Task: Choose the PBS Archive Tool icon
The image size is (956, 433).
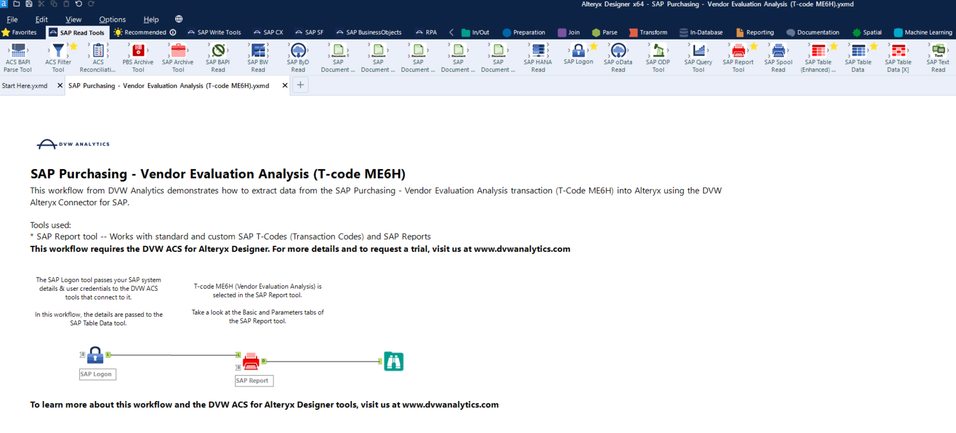Action: pyautogui.click(x=138, y=50)
